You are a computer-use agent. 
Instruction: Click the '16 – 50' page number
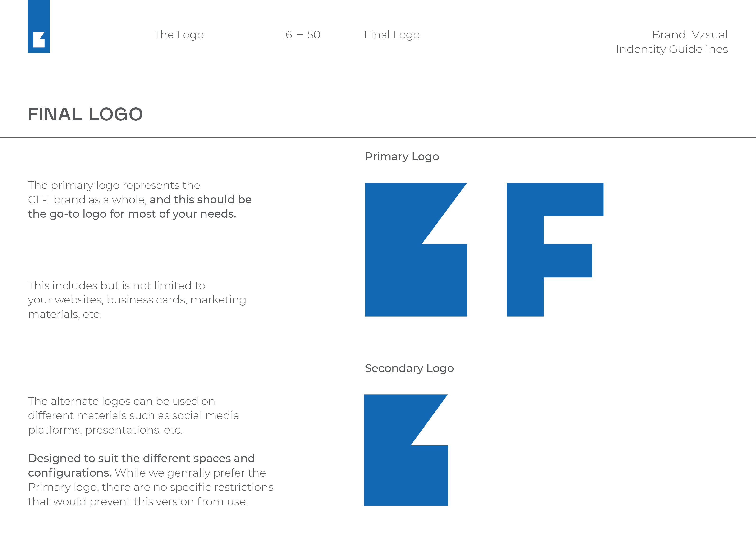tap(301, 35)
